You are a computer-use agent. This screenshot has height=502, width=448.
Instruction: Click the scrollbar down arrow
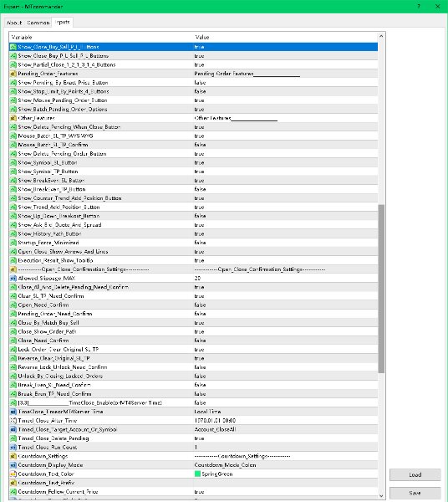tap(381, 495)
